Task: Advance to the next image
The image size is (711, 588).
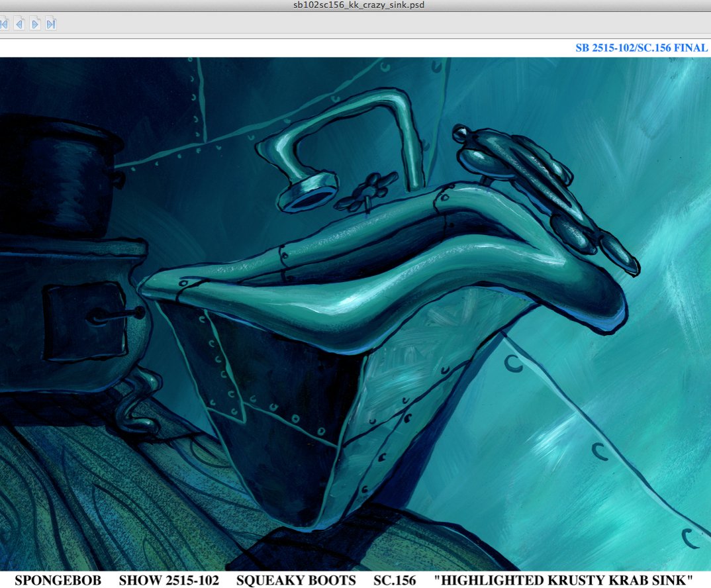Action: pyautogui.click(x=35, y=24)
